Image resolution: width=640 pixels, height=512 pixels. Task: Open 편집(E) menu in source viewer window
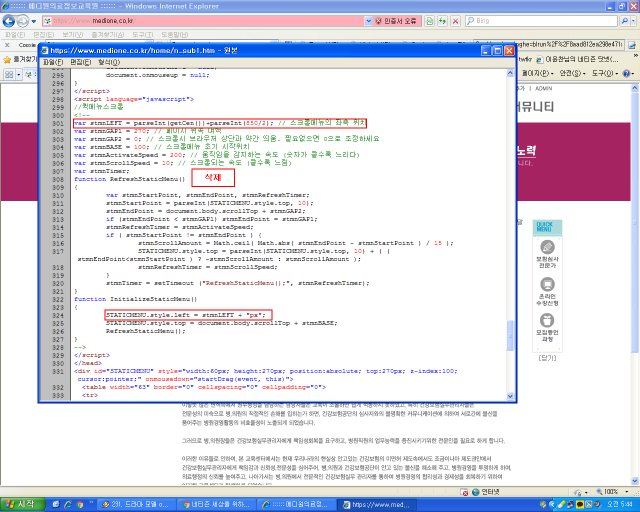pos(80,62)
